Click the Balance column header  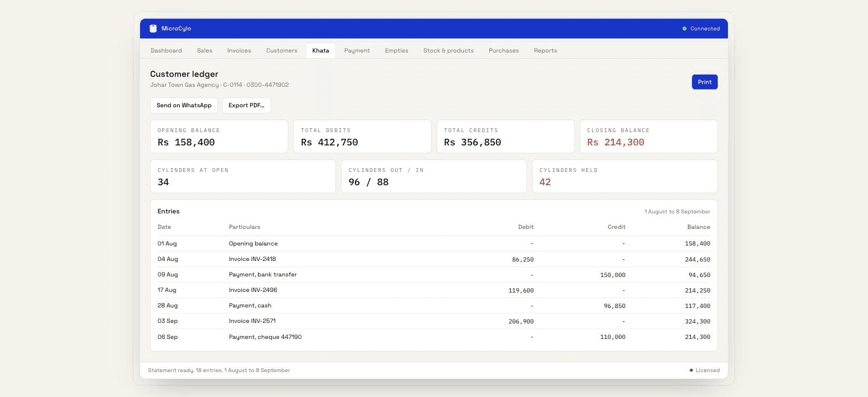pyautogui.click(x=699, y=227)
